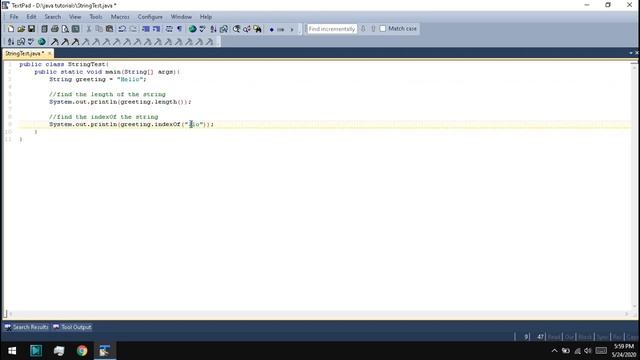640x360 pixels.
Task: Create a new document with the New icon
Action: click(11, 29)
